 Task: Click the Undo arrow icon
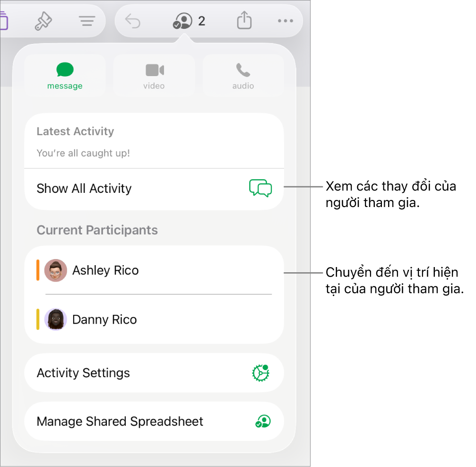coord(133,21)
